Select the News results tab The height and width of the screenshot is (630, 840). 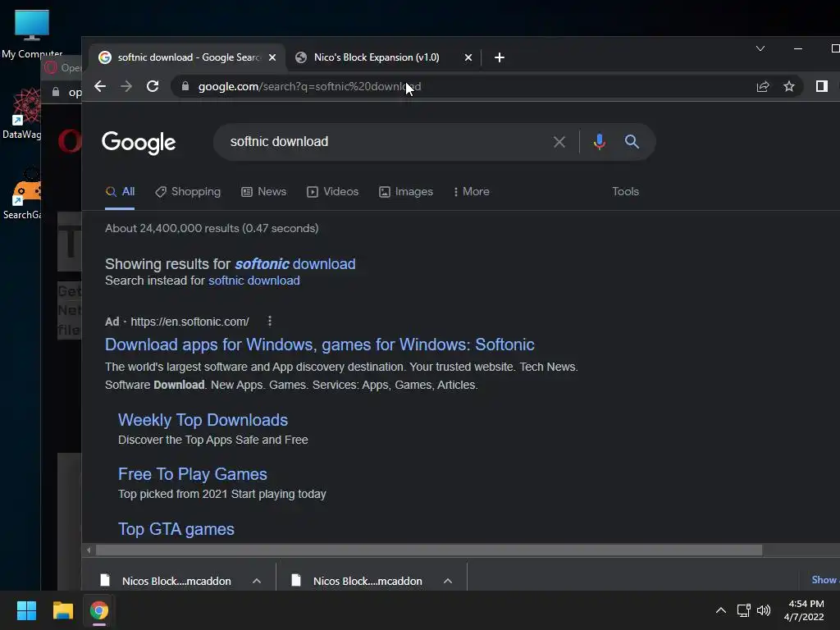tap(264, 192)
